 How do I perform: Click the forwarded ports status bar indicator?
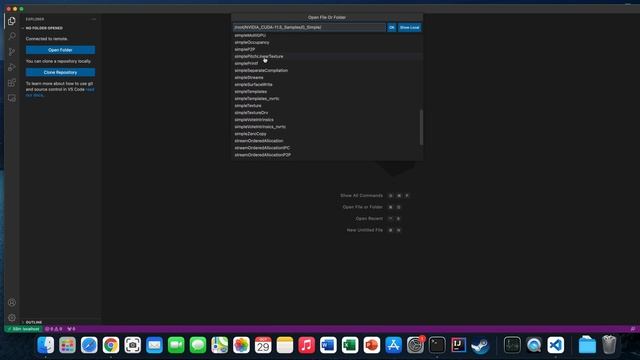point(71,329)
